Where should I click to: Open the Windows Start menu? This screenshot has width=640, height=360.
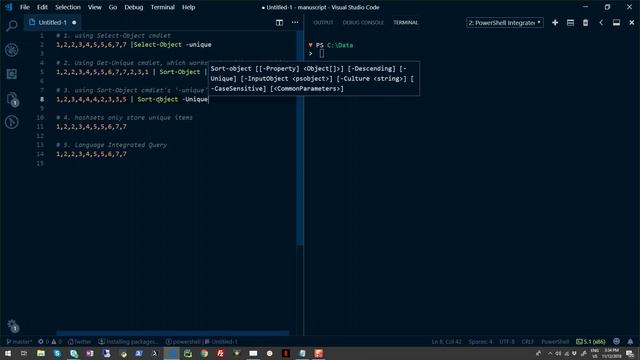click(x=8, y=353)
